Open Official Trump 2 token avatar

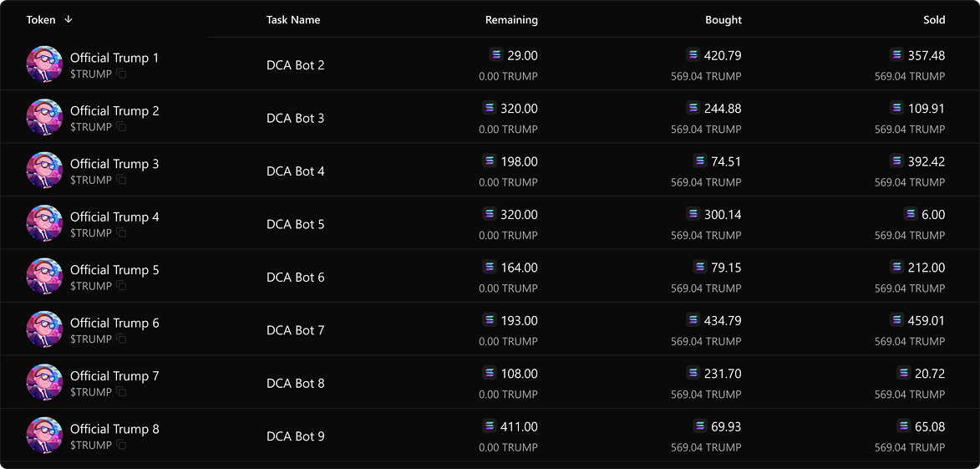tap(44, 117)
